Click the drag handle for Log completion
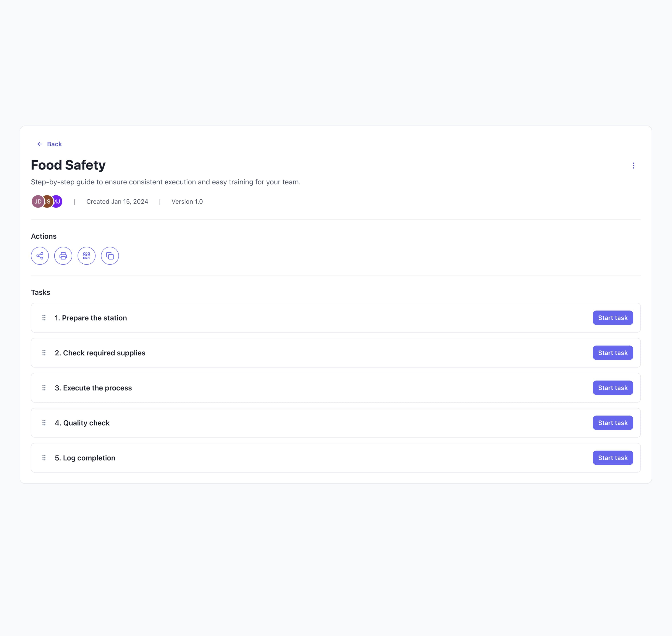 pyautogui.click(x=44, y=457)
